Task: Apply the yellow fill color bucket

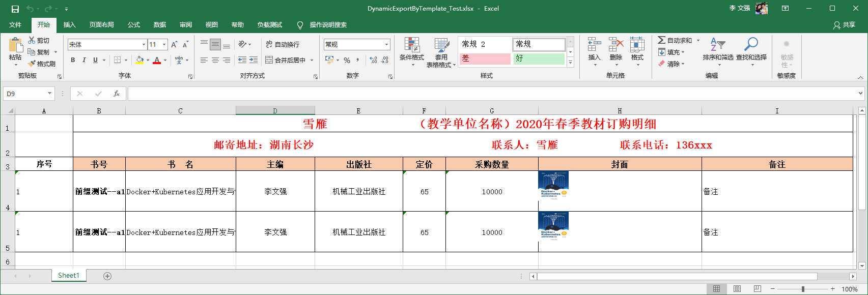Action: pyautogui.click(x=139, y=60)
